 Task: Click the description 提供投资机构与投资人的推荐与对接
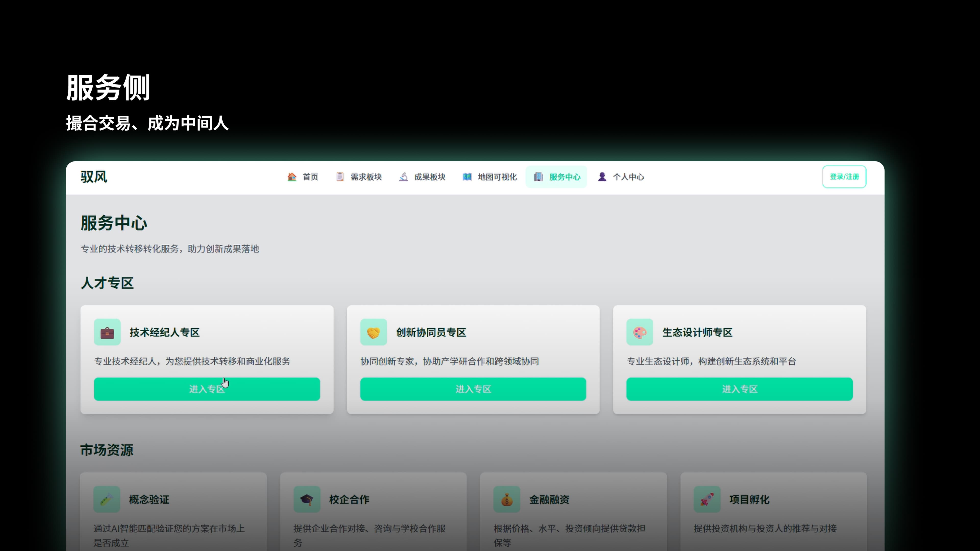(x=765, y=529)
